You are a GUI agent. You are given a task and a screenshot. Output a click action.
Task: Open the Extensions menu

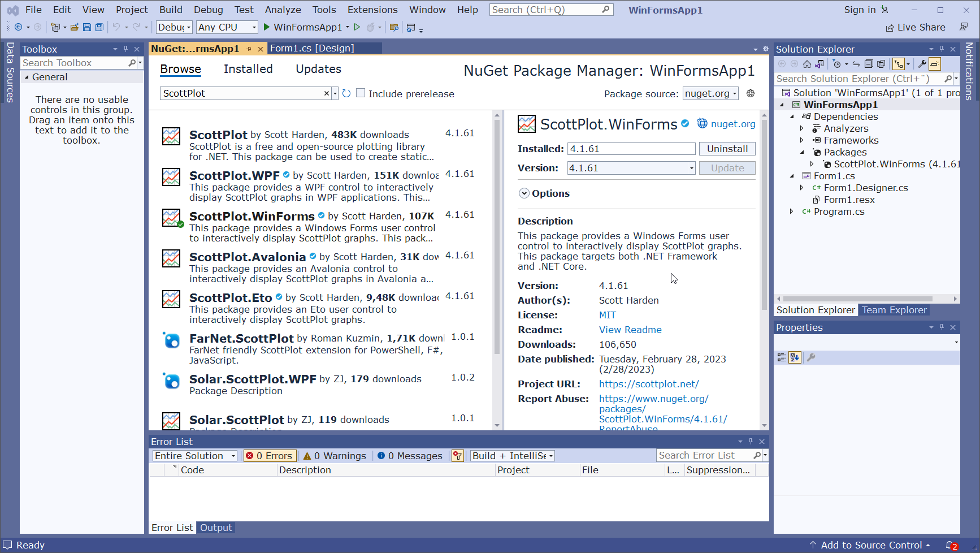coord(372,10)
